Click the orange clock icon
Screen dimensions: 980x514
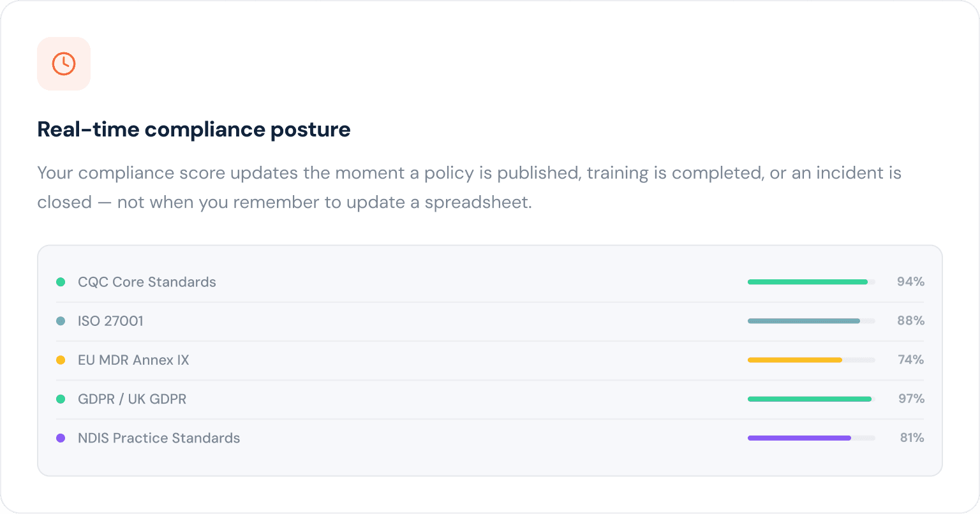pos(64,64)
